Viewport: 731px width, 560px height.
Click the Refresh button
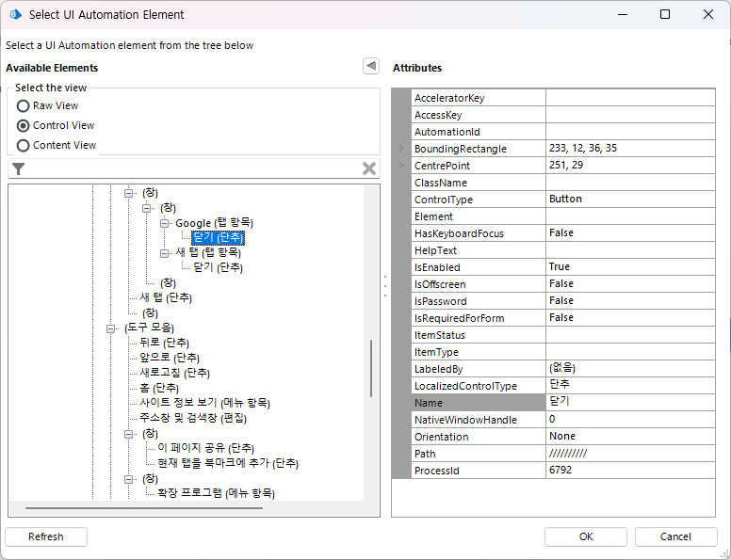(46, 536)
